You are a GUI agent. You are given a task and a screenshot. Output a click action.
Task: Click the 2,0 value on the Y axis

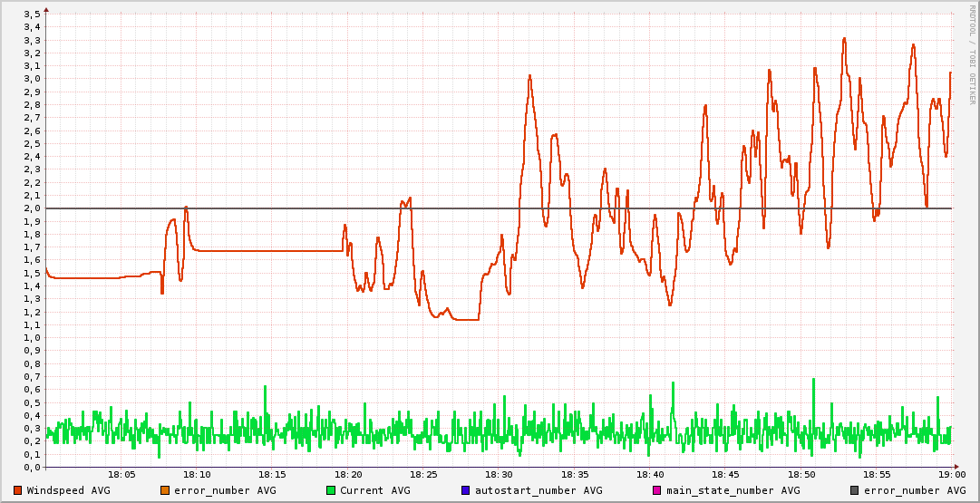pos(32,208)
